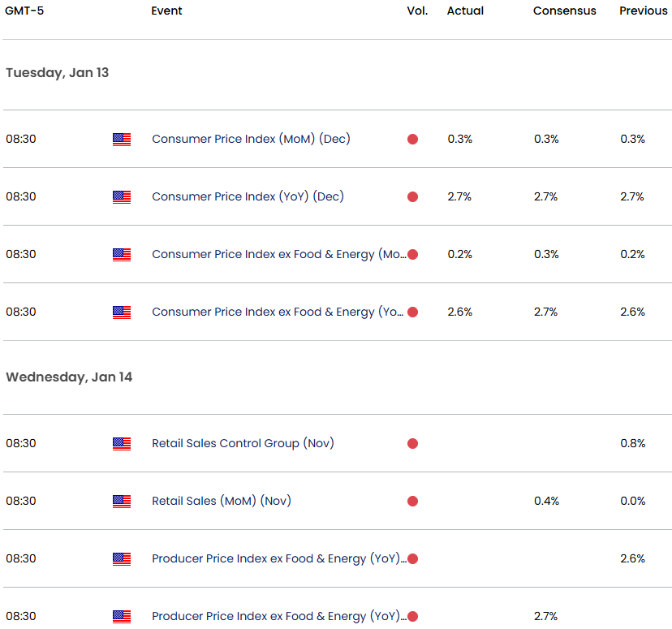Click the red volatility dot for Retail Sales (MoM)
Screen dimensions: 672x629
(412, 502)
